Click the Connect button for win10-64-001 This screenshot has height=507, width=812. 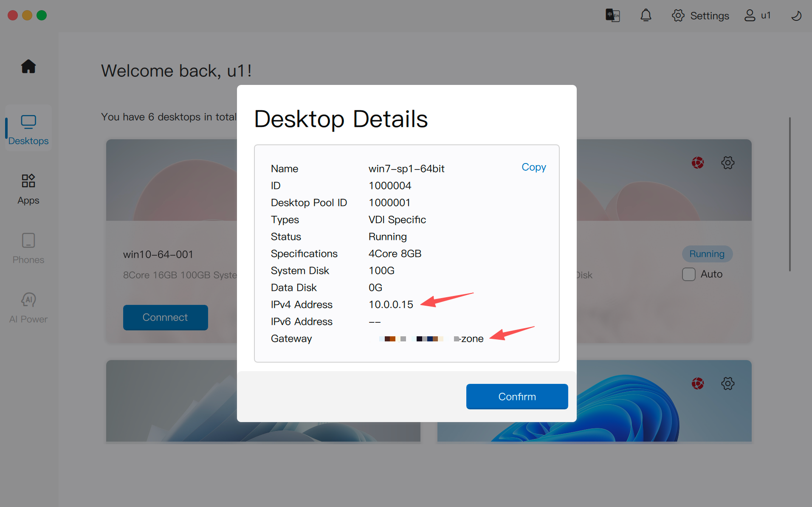(165, 317)
